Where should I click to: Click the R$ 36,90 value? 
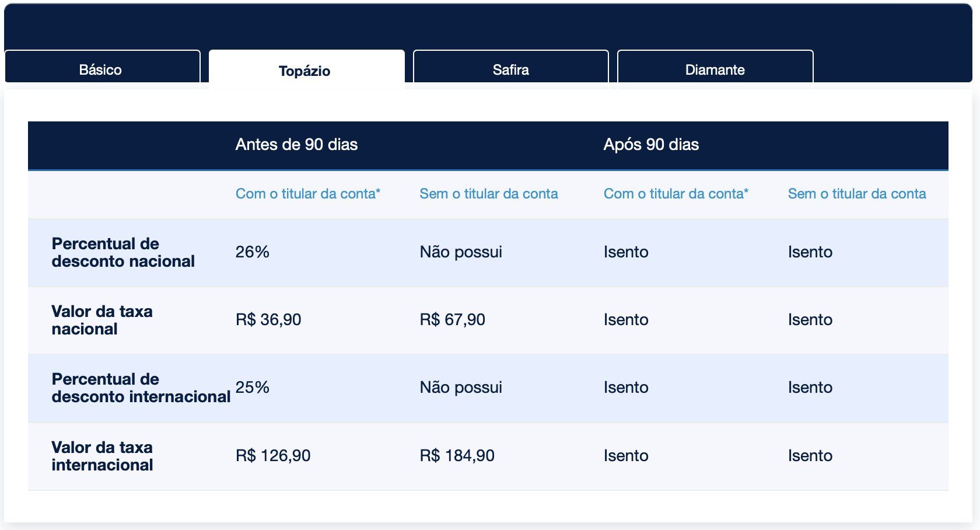[268, 320]
